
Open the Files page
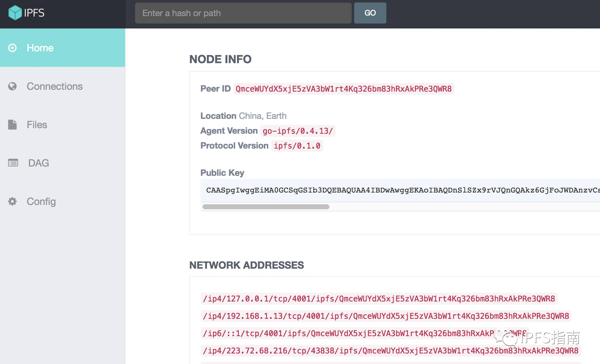pyautogui.click(x=63, y=125)
